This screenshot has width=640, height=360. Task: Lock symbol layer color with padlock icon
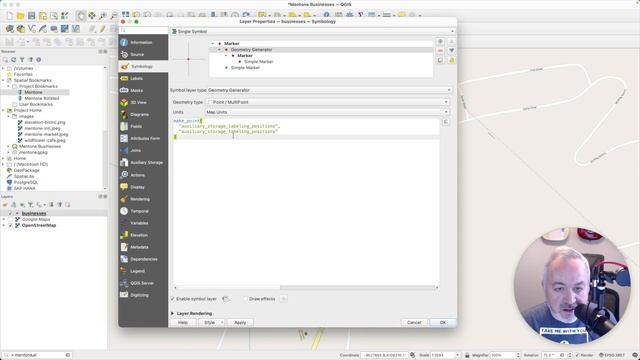click(451, 60)
